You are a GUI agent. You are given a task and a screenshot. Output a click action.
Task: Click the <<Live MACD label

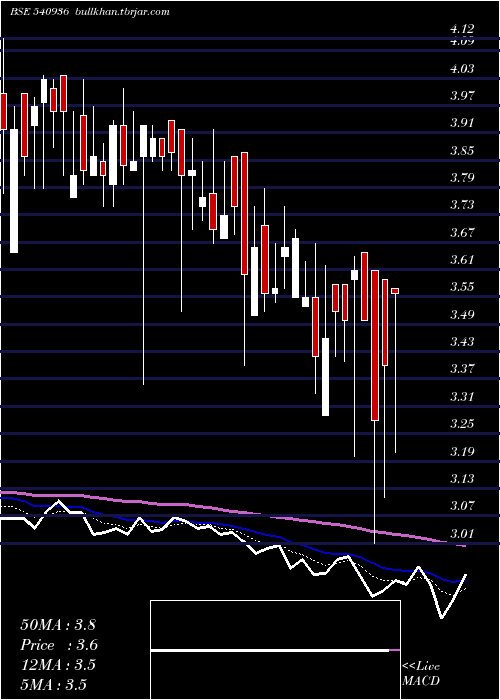tap(421, 673)
